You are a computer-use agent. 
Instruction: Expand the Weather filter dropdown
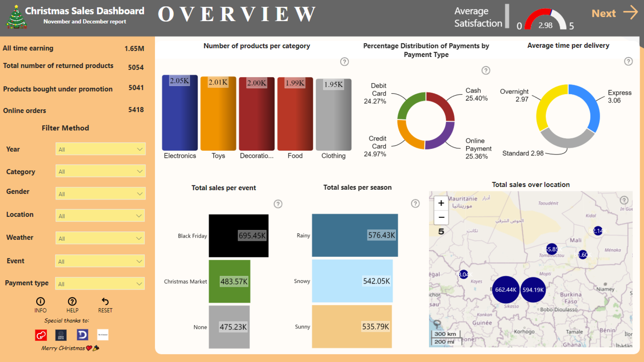pos(100,238)
